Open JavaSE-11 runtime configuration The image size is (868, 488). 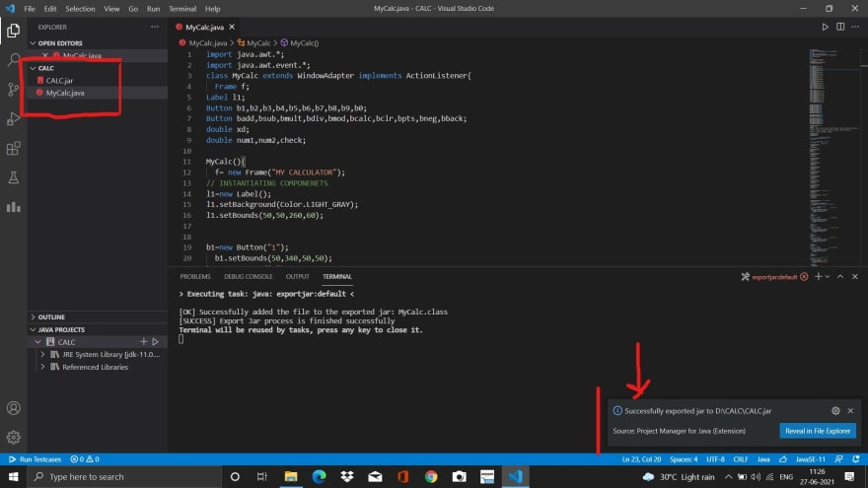(x=810, y=459)
